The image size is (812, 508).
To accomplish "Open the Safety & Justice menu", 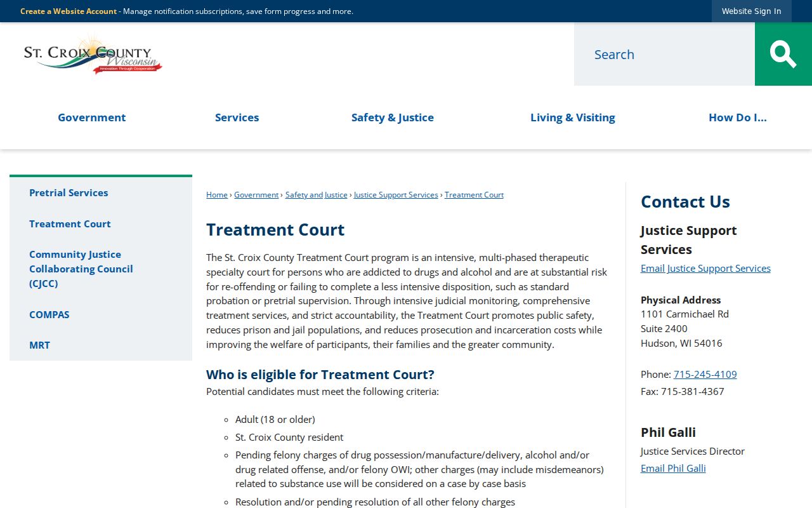I will click(x=393, y=117).
